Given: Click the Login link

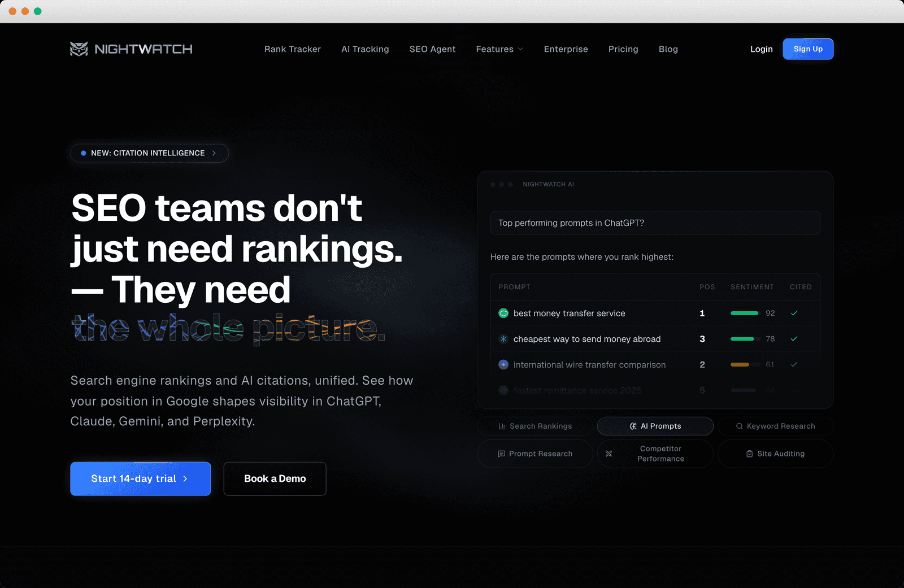Looking at the screenshot, I should [762, 49].
